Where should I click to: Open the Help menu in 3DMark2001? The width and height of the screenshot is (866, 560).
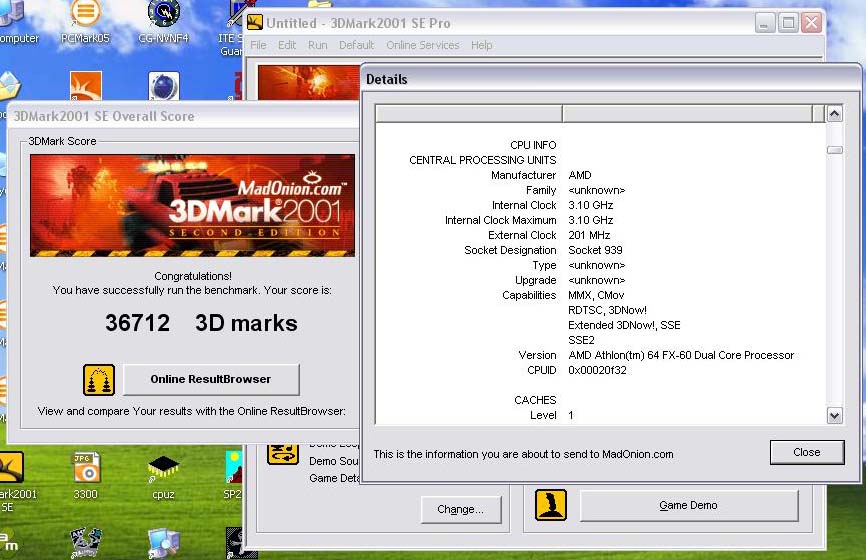click(x=482, y=45)
